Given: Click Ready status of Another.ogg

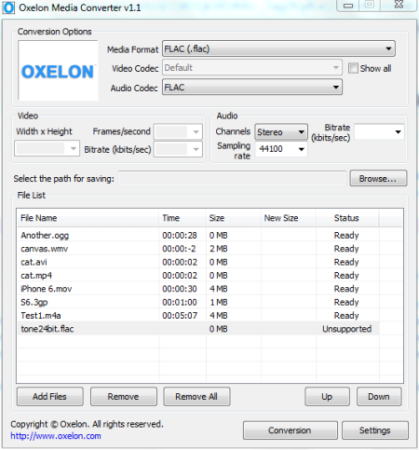Looking at the screenshot, I should pyautogui.click(x=347, y=235).
